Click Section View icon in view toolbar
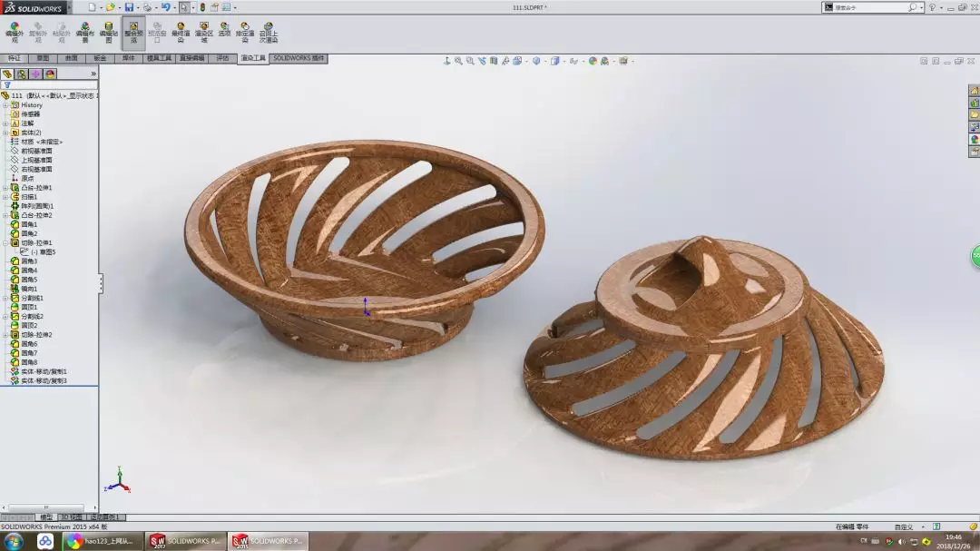Image resolution: width=980 pixels, height=551 pixels. pos(494,61)
